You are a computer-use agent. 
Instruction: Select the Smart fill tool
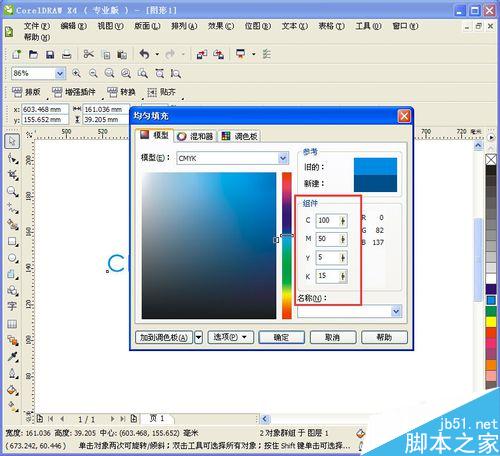[13, 224]
